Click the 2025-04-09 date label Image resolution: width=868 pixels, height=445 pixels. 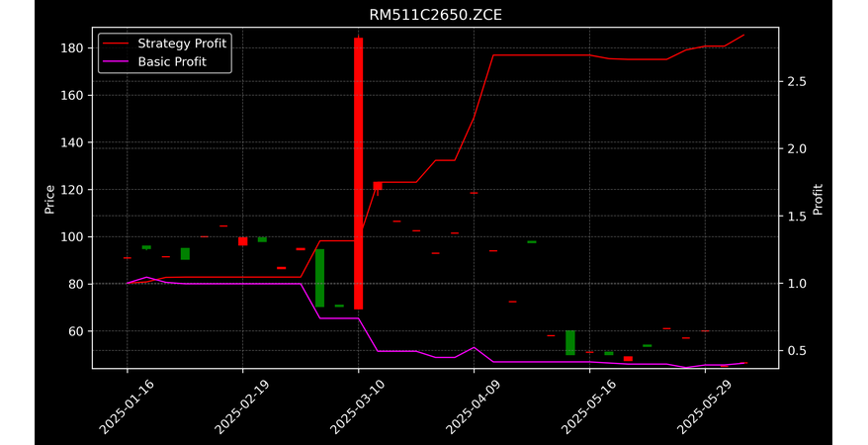click(474, 407)
